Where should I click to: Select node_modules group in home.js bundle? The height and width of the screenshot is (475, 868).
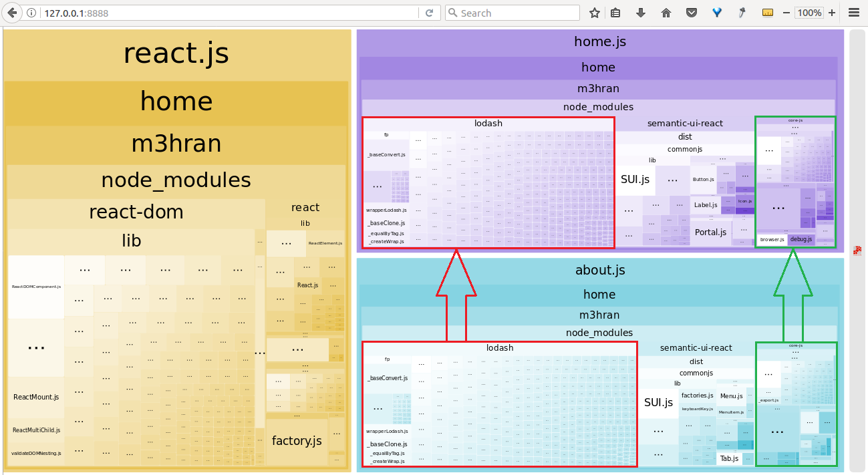pos(599,107)
